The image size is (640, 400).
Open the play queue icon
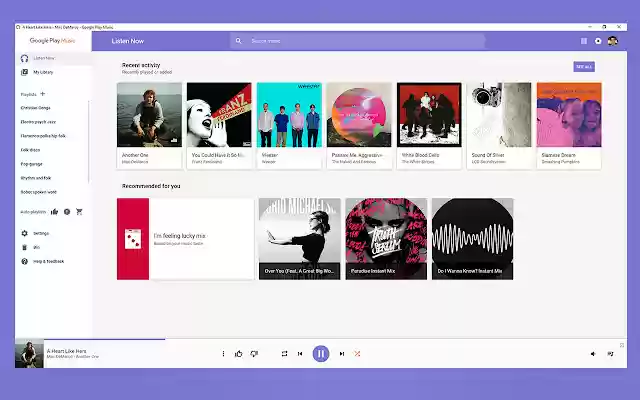pyautogui.click(x=611, y=354)
